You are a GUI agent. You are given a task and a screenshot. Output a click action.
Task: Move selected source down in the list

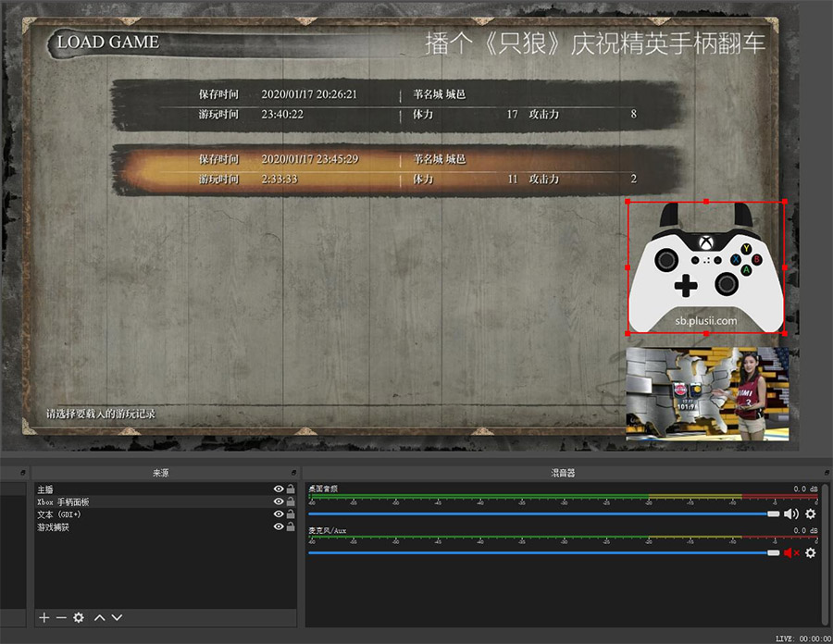click(x=117, y=617)
